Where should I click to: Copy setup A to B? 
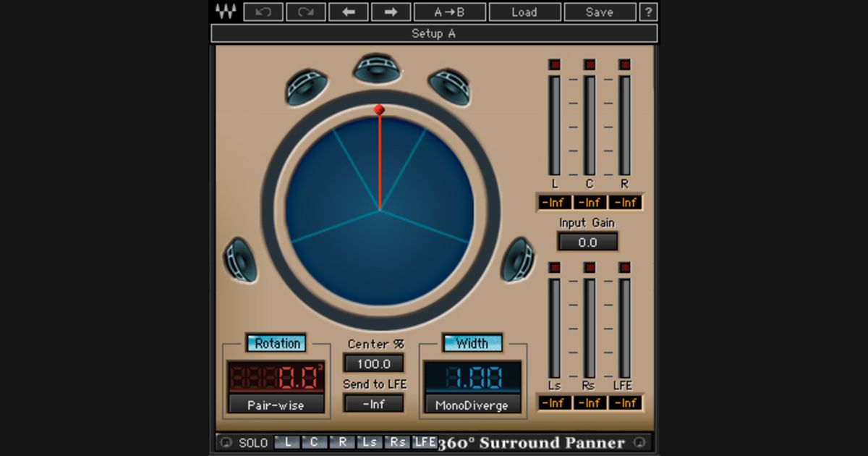click(x=450, y=12)
